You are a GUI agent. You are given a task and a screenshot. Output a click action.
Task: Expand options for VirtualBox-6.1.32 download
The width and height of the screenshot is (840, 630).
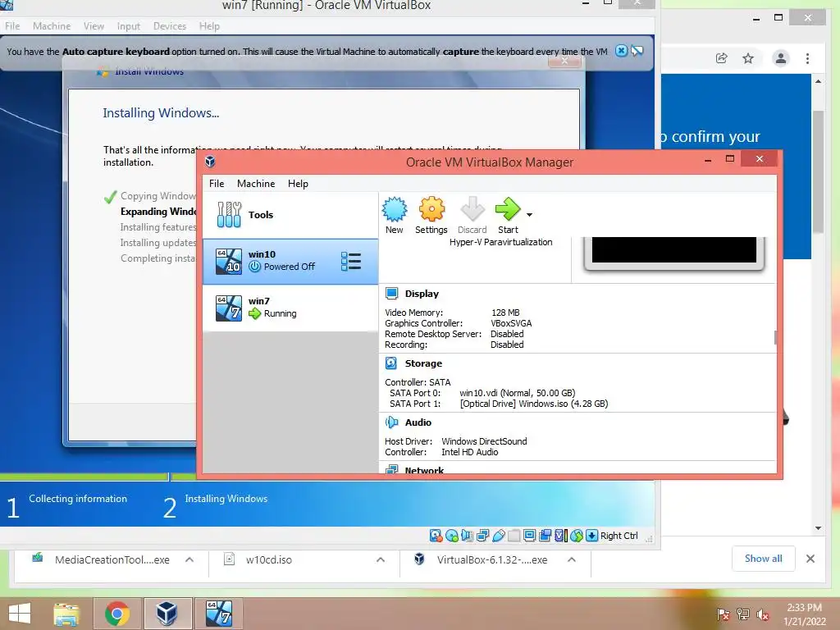tap(572, 559)
